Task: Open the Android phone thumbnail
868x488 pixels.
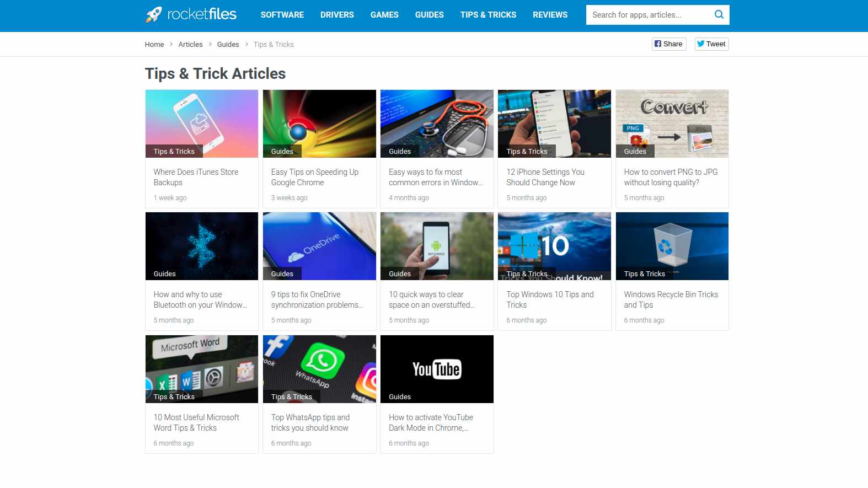Action: (x=437, y=246)
